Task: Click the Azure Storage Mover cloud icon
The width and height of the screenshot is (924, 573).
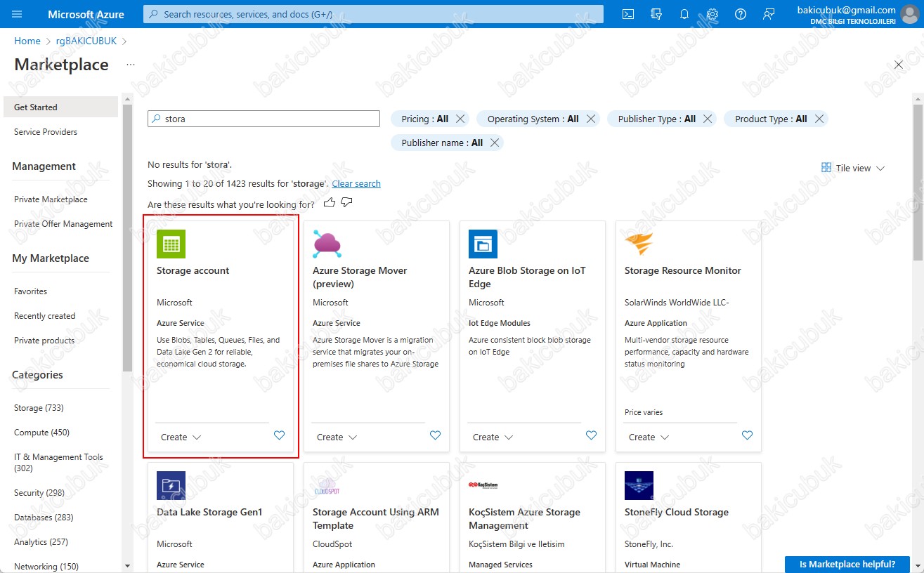Action: 327,244
